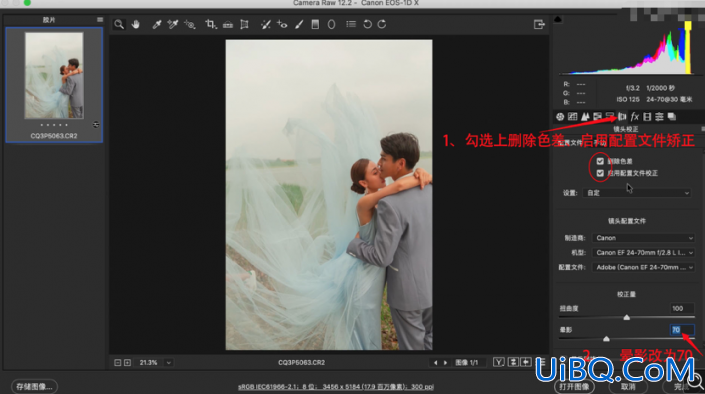The height and width of the screenshot is (394, 705).
Task: Switch to the Effects fx panel tab
Action: pos(634,117)
